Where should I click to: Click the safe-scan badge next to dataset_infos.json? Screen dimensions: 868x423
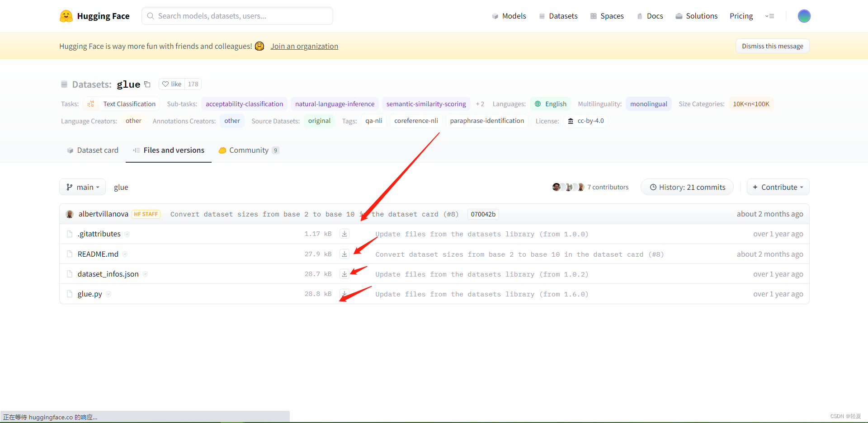(x=145, y=274)
